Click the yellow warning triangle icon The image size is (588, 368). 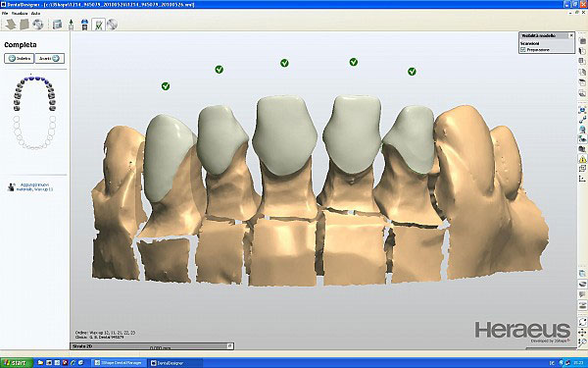pos(582,158)
